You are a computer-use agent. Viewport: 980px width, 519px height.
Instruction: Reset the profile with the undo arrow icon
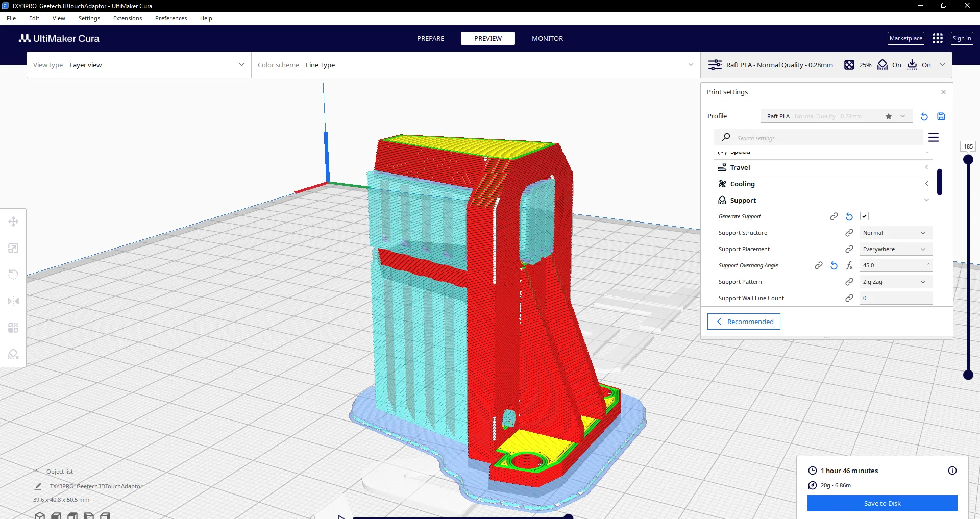coord(924,116)
